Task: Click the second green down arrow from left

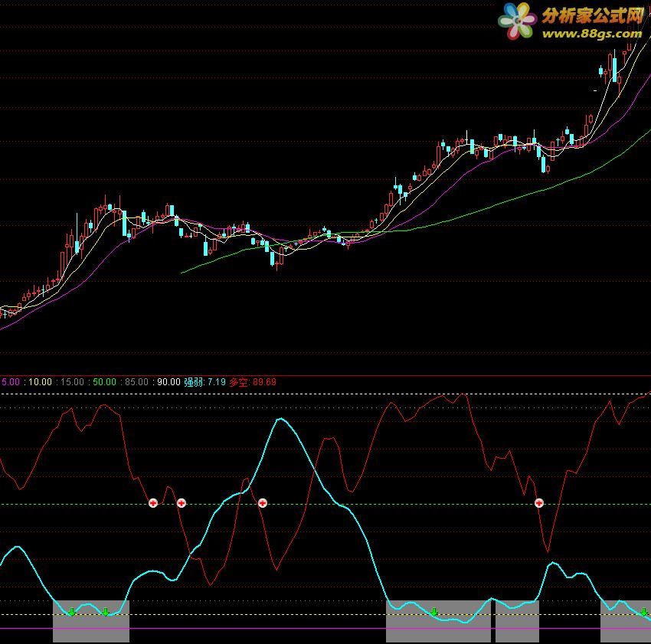Action: point(106,612)
